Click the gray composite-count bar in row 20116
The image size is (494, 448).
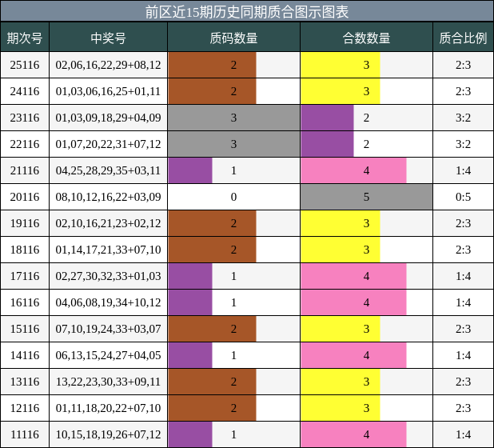(x=366, y=197)
